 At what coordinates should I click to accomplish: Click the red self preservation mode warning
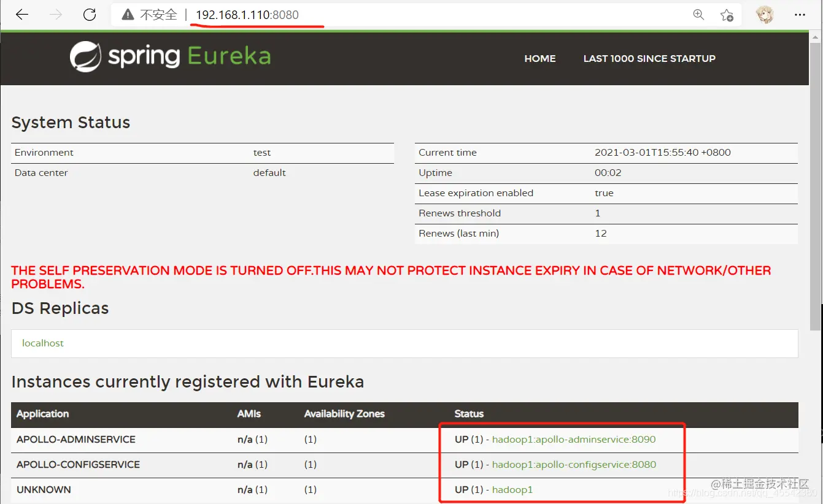tap(391, 277)
